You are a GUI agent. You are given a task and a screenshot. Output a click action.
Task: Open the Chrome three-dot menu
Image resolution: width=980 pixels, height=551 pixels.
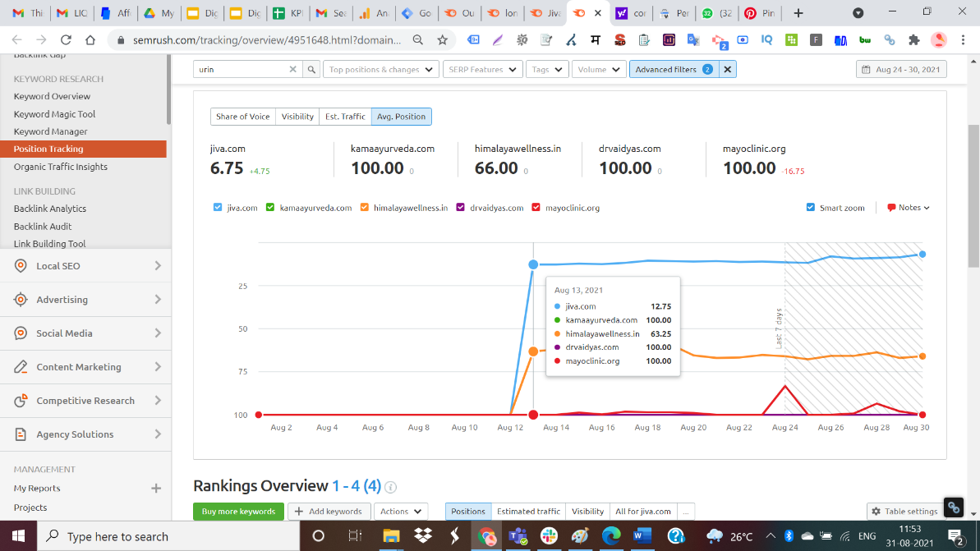click(963, 40)
